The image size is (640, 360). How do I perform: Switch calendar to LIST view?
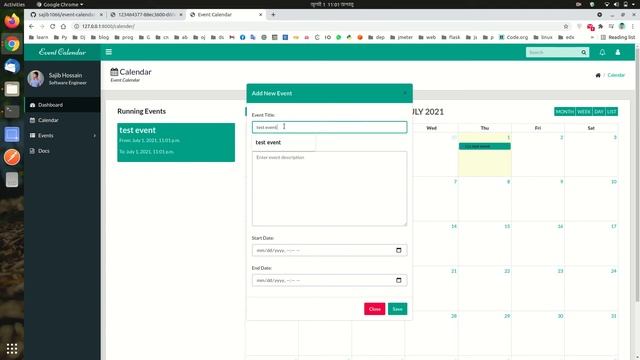pos(611,111)
